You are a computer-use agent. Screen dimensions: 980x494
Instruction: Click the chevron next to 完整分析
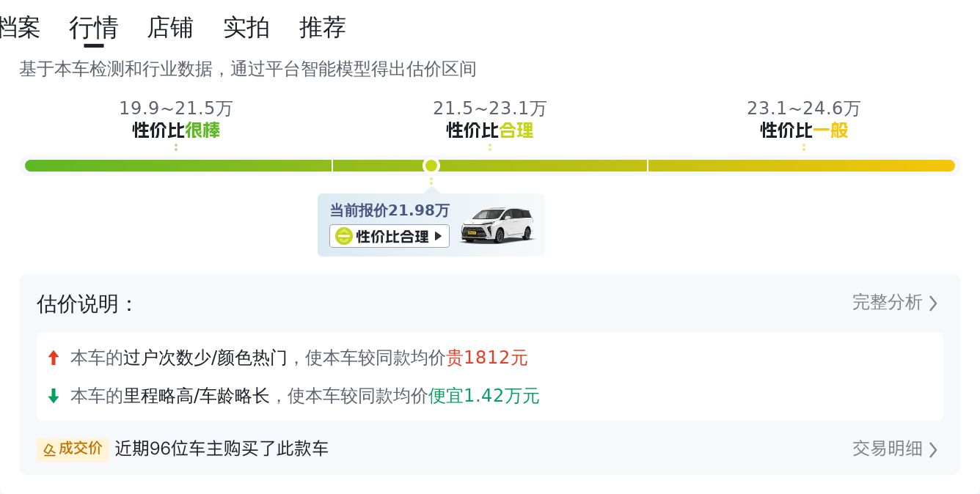933,303
